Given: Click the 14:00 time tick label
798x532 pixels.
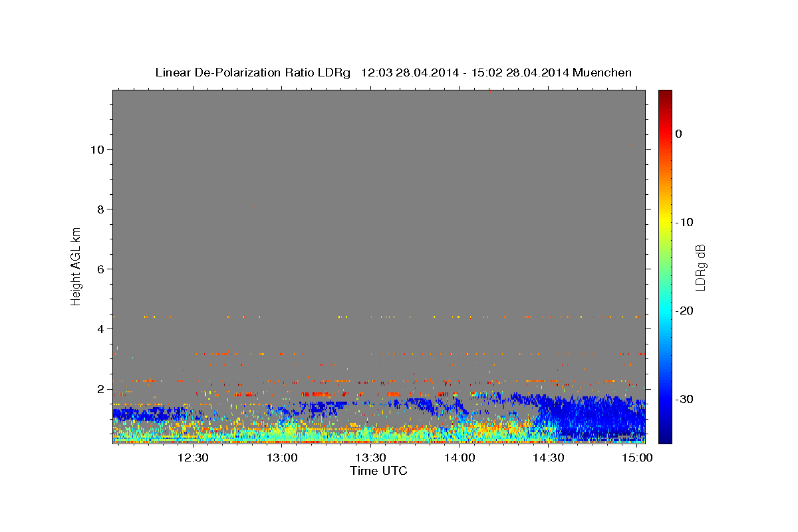Looking at the screenshot, I should [x=460, y=458].
